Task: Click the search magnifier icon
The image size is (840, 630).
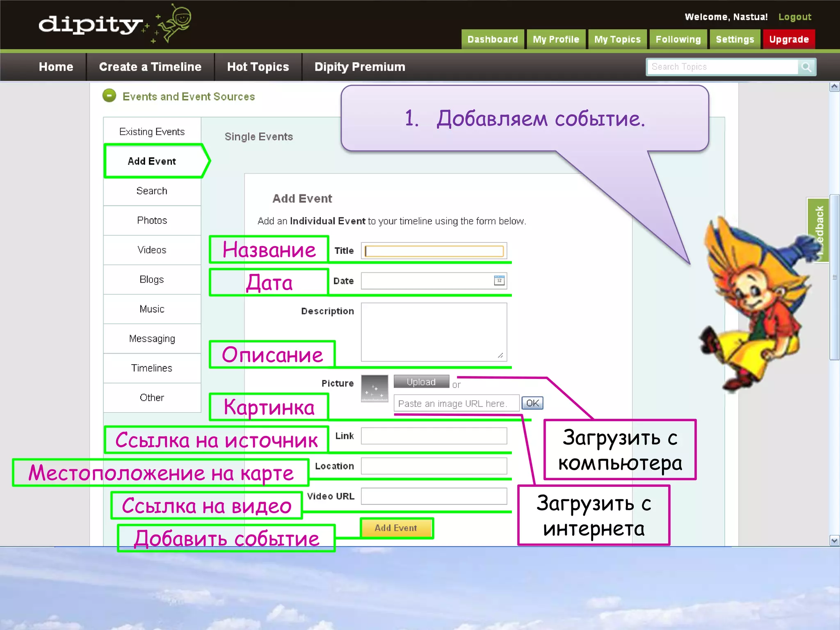Action: (806, 67)
